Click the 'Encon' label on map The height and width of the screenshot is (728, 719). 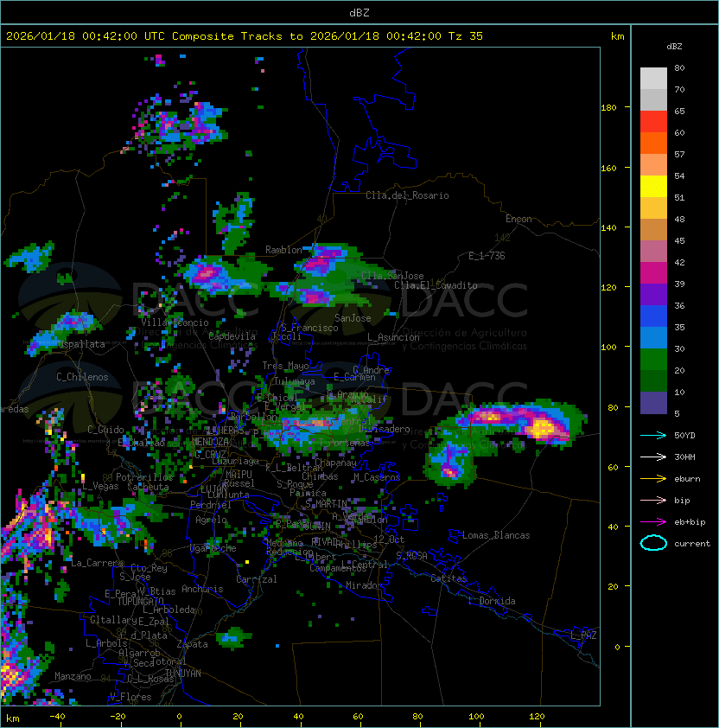click(x=519, y=219)
